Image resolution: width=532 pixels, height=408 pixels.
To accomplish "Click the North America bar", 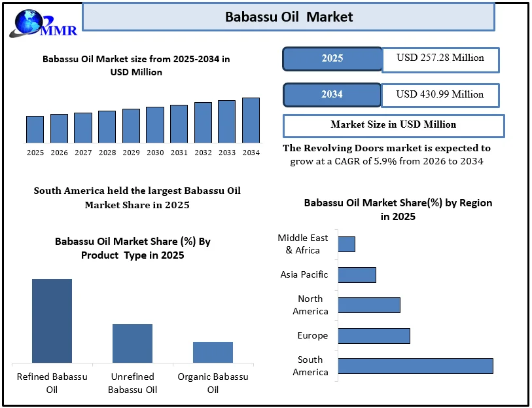I will tap(369, 305).
